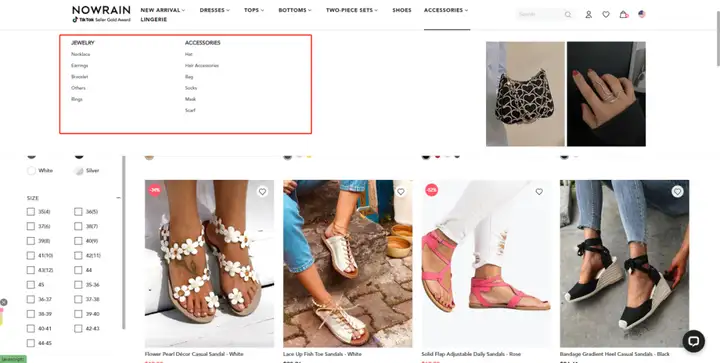The image size is (720, 363).
Task: Tick the 38(7) size option
Action: (79, 226)
